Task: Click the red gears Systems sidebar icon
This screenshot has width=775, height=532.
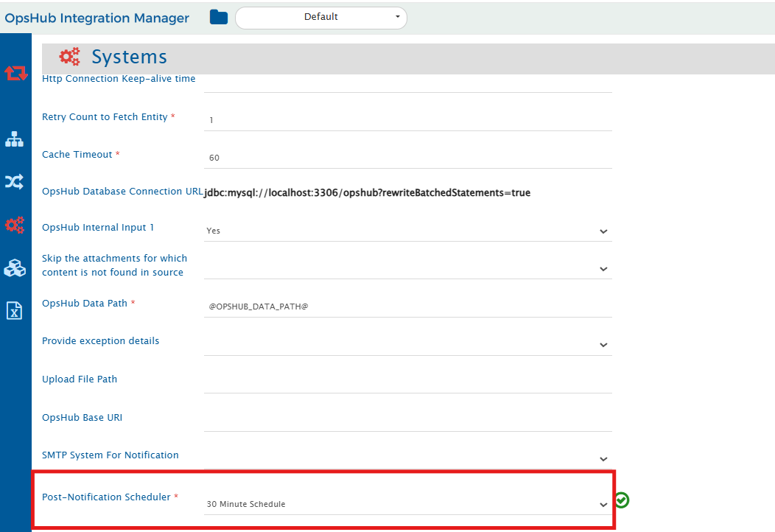Action: [15, 225]
